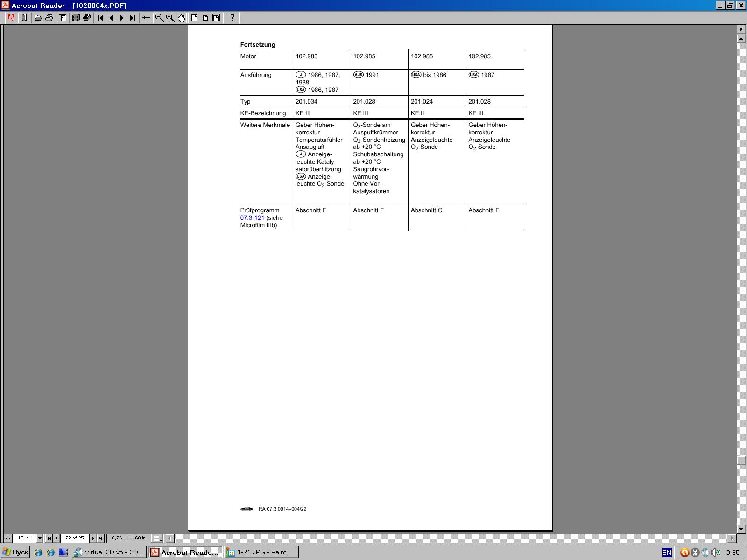This screenshot has width=747, height=560.
Task: Click horizontal scrollbar left arrow
Action: 170,538
